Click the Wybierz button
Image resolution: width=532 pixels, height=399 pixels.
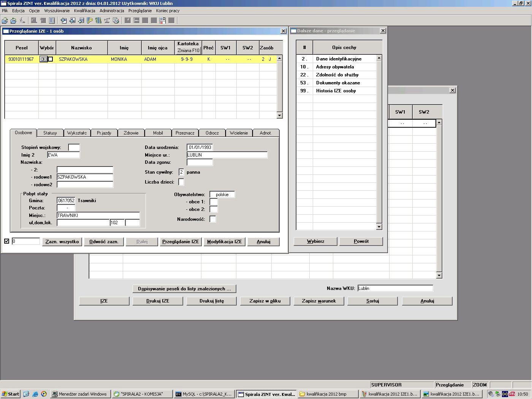tap(315, 241)
